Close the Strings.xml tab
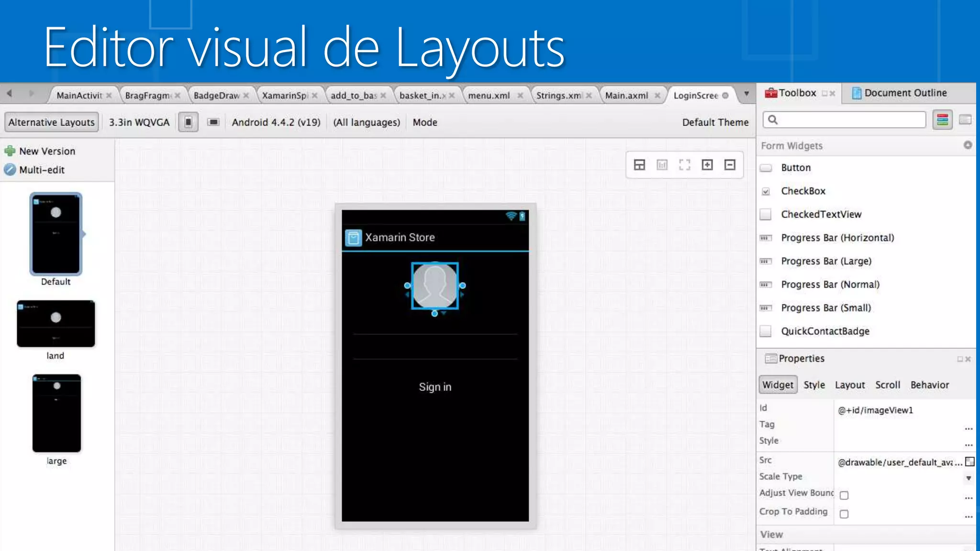Image resolution: width=980 pixels, height=551 pixels. [x=589, y=96]
